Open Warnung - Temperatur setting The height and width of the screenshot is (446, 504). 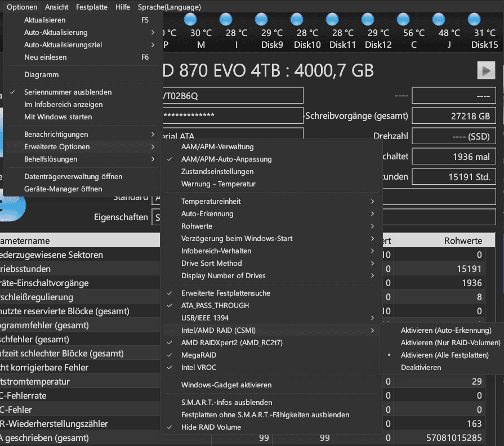click(x=271, y=184)
